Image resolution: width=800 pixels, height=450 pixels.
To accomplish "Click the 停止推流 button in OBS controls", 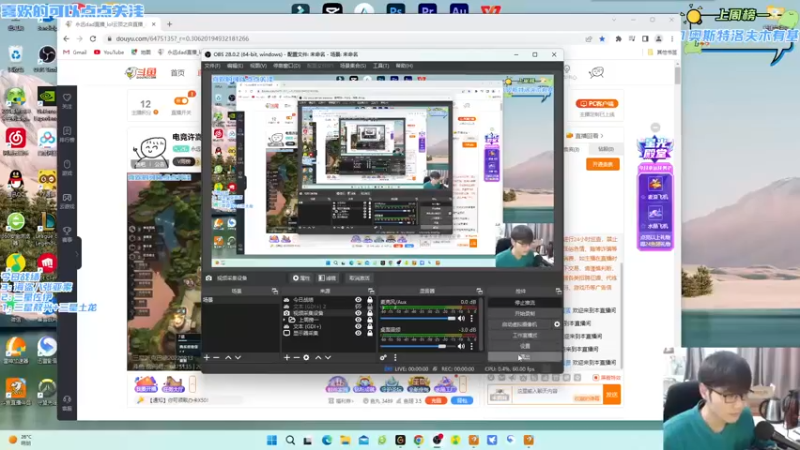I will [x=524, y=303].
